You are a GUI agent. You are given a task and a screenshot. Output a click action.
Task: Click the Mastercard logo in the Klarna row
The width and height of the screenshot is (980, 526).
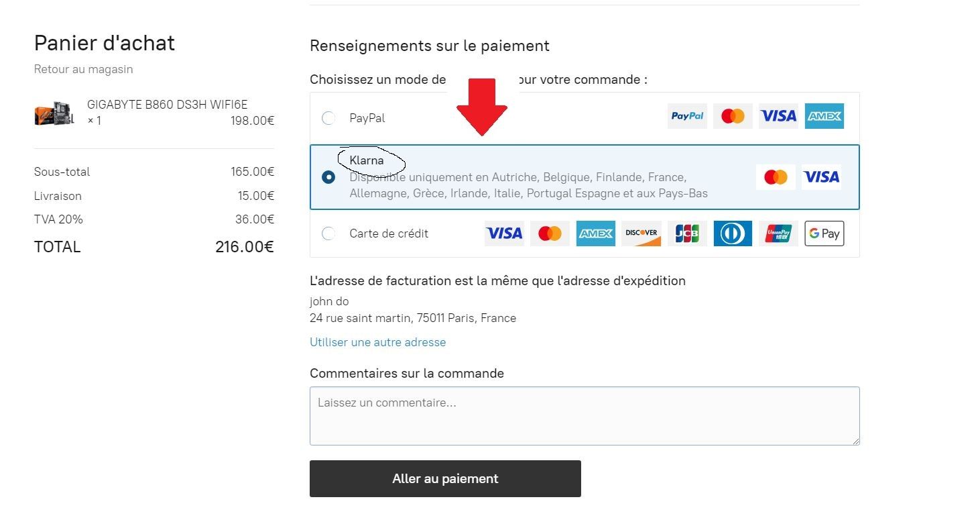[x=776, y=177]
